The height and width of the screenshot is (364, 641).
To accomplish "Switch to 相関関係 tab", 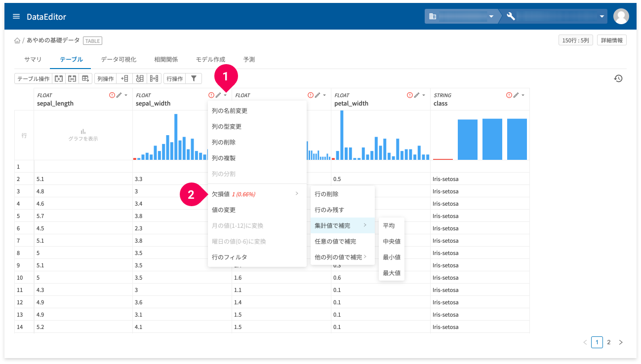I will (x=166, y=59).
